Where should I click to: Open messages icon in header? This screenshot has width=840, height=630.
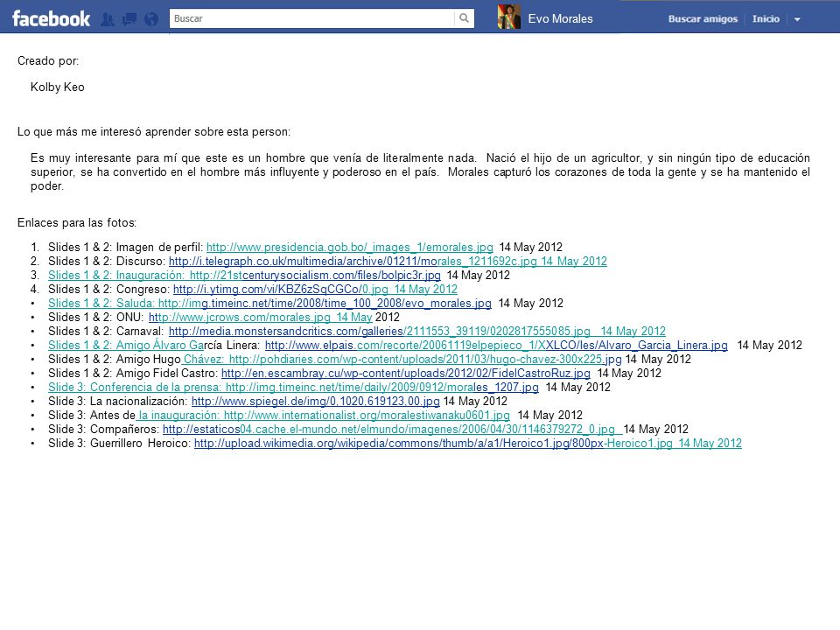pos(129,20)
